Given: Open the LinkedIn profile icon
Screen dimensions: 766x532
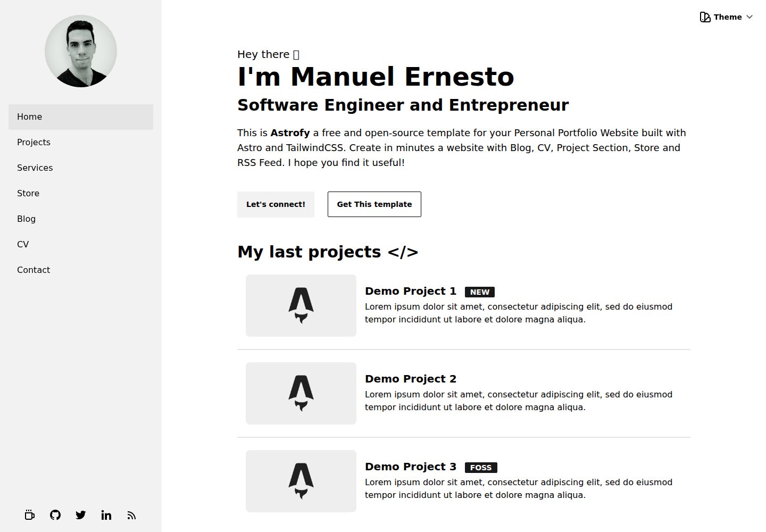Looking at the screenshot, I should pos(106,515).
